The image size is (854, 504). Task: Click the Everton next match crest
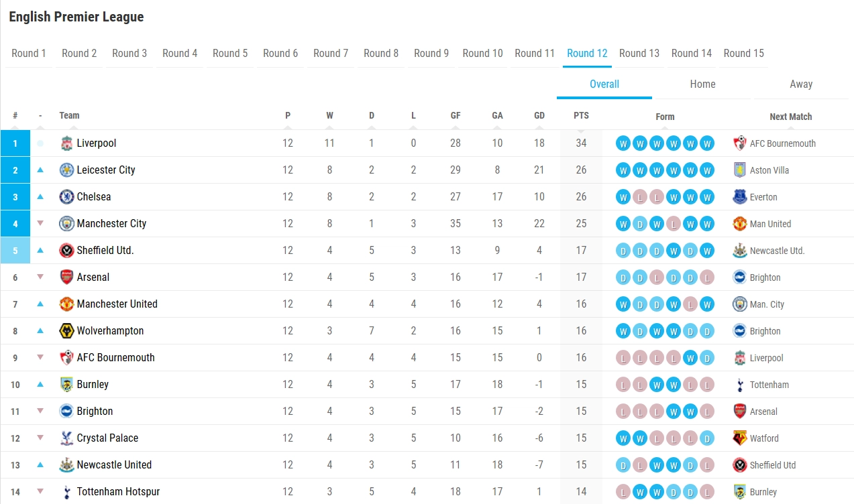pos(740,196)
